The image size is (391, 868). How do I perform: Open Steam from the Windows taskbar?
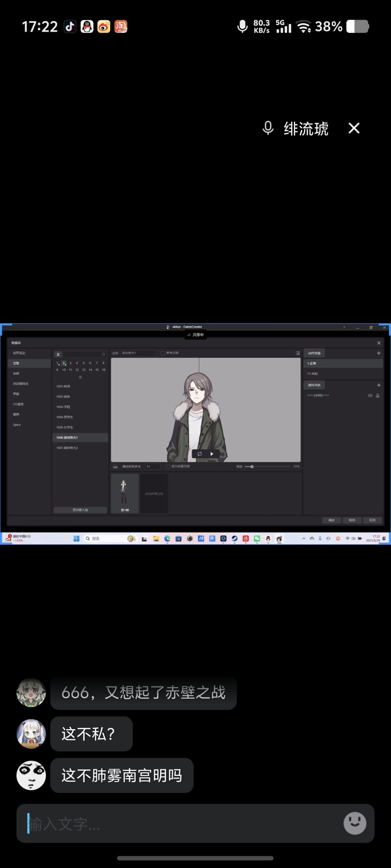tap(235, 539)
